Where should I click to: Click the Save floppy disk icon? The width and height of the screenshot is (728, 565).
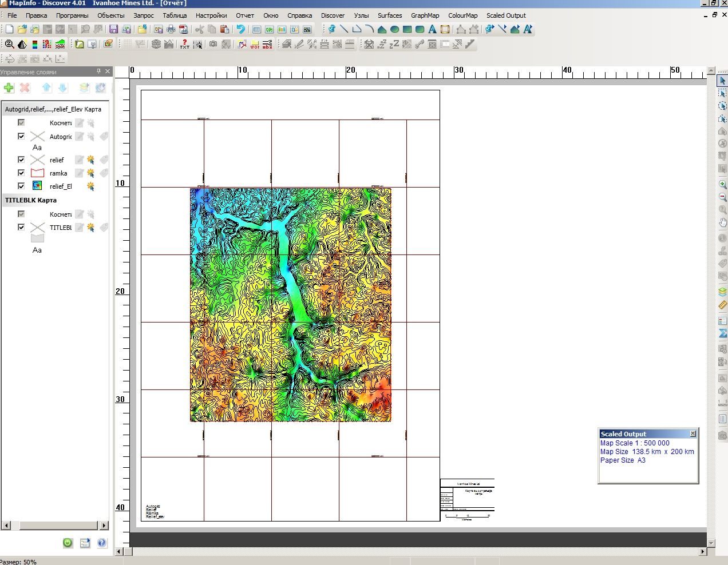point(113,29)
